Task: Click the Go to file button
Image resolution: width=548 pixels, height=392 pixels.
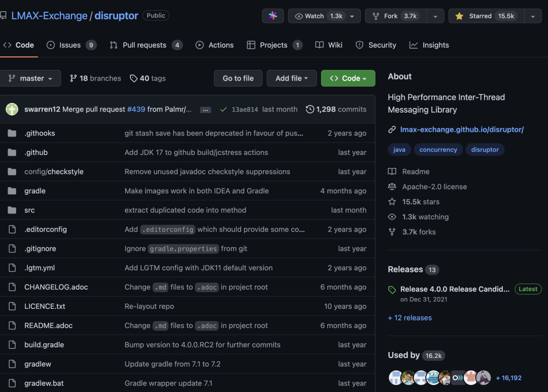Action: [237, 78]
